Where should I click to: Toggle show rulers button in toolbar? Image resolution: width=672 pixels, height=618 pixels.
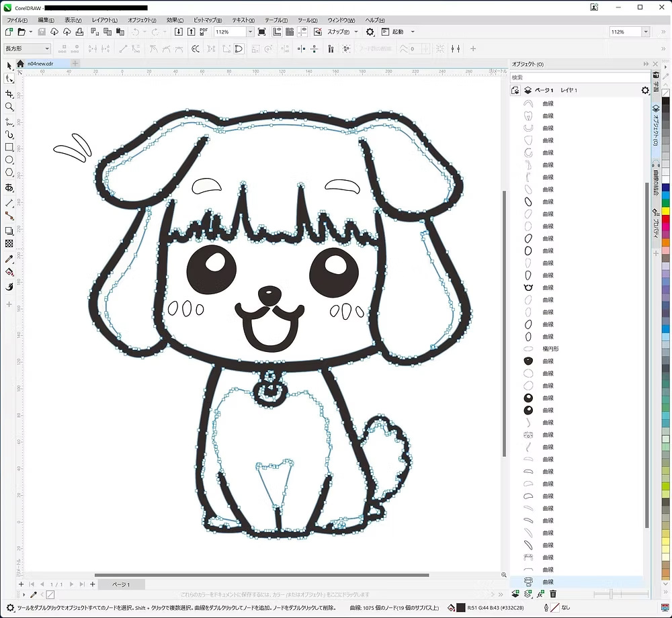[x=277, y=32]
